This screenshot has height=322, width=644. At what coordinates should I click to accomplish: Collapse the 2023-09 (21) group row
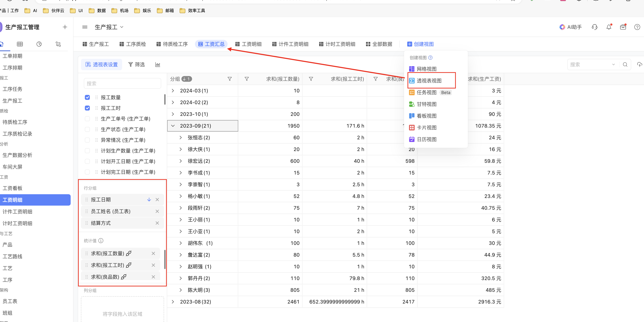click(x=173, y=126)
